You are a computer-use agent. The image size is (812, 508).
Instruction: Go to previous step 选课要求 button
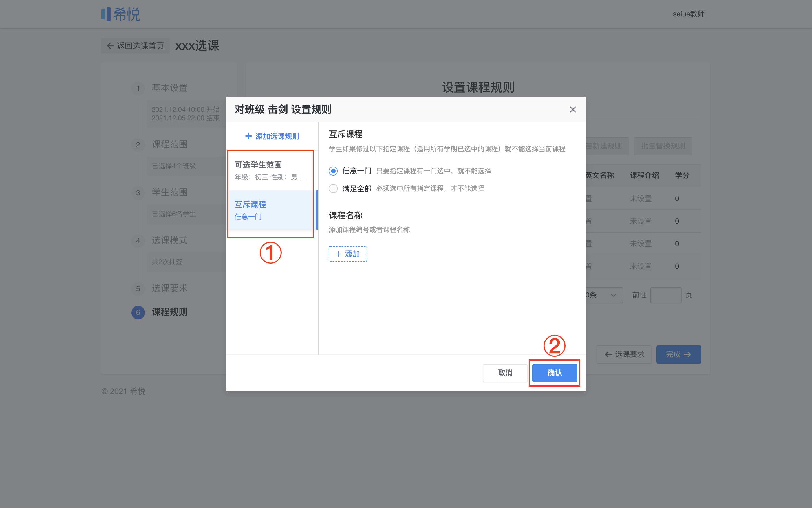624,354
